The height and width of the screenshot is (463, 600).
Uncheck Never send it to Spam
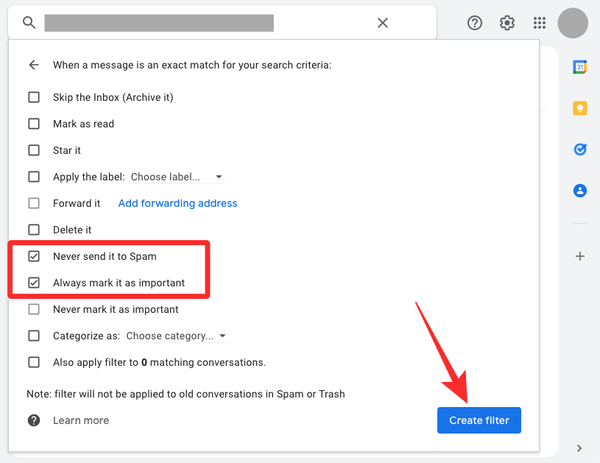(x=34, y=256)
